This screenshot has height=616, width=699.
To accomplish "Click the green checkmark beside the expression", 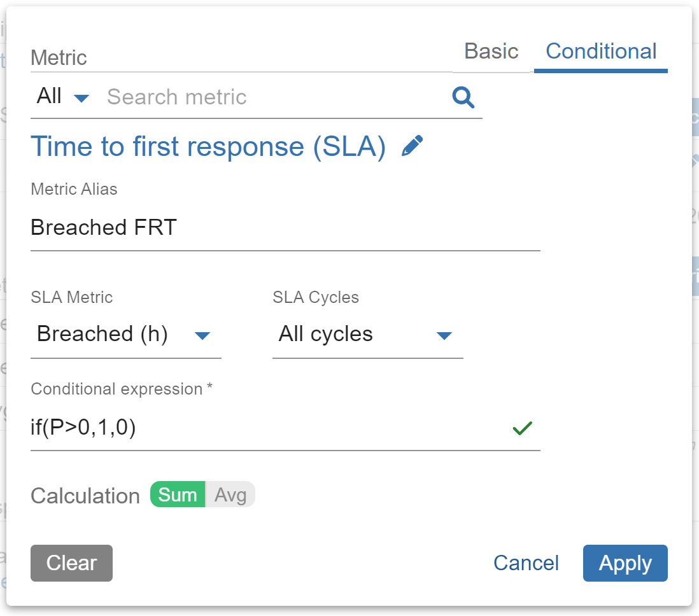I will tap(522, 428).
